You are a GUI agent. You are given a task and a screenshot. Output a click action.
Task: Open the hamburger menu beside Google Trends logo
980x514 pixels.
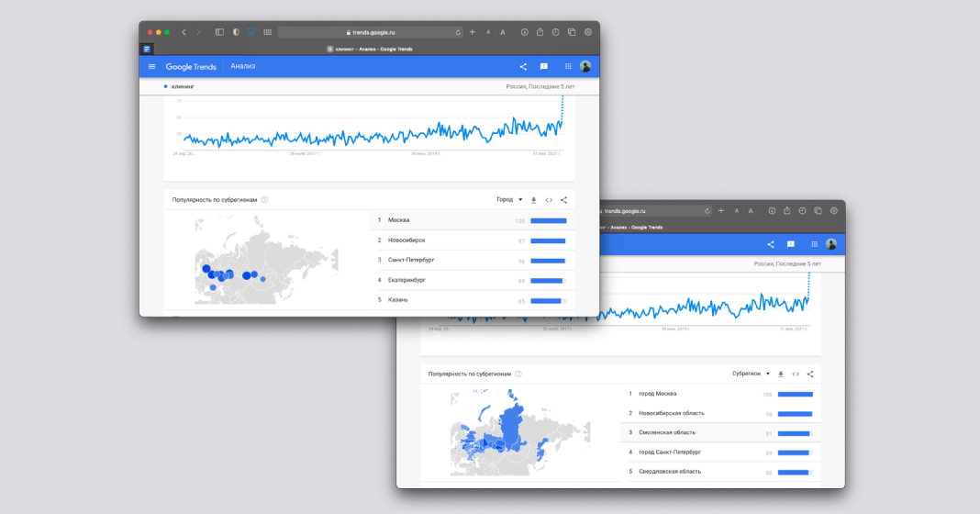152,67
